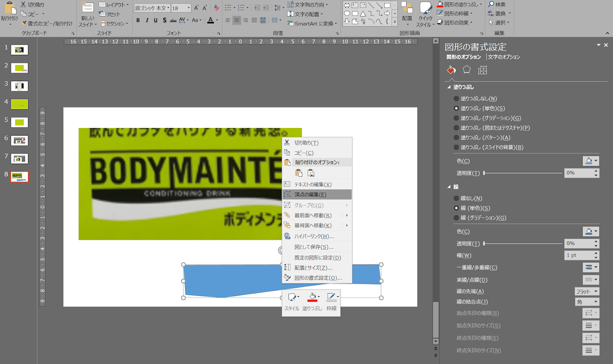
Task: Click 図形の効果 button
Action: point(455,23)
